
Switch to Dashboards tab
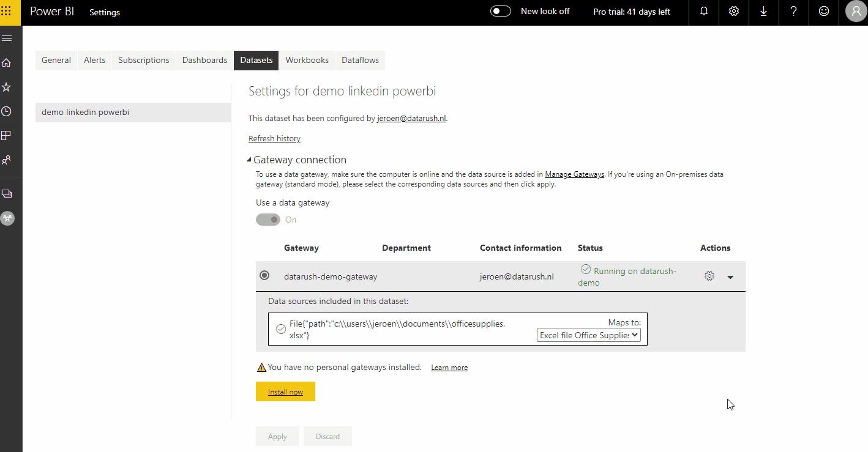coord(204,60)
